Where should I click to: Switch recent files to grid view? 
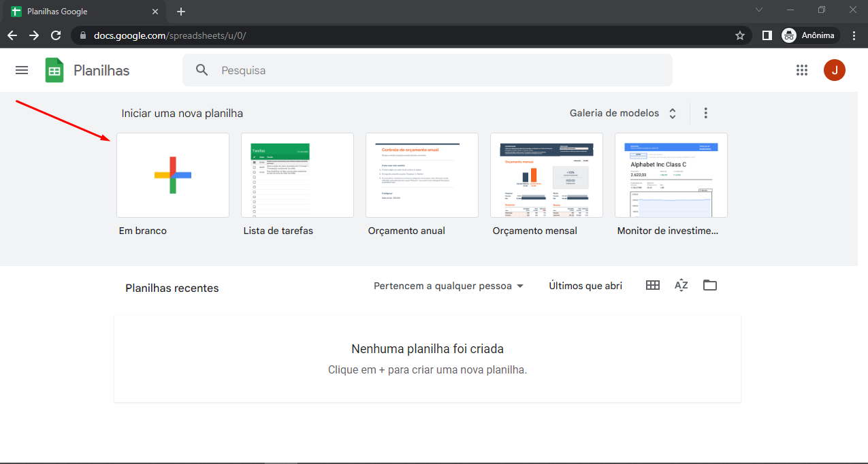tap(652, 286)
